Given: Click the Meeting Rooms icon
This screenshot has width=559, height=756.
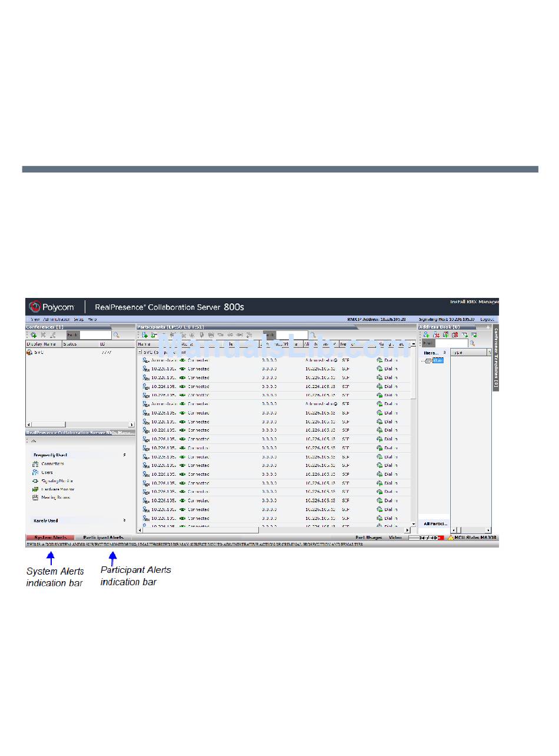Looking at the screenshot, I should [35, 498].
